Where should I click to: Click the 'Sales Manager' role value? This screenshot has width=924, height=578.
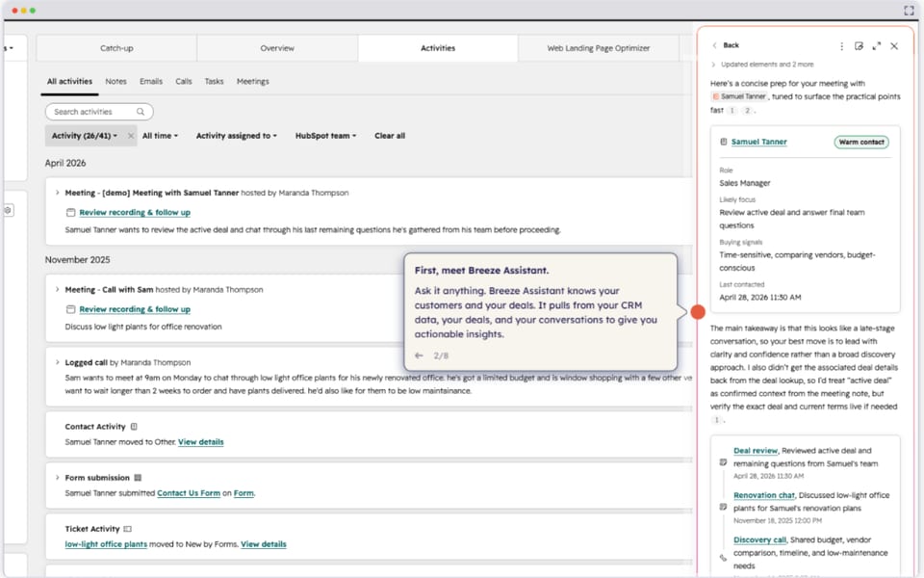pyautogui.click(x=745, y=183)
